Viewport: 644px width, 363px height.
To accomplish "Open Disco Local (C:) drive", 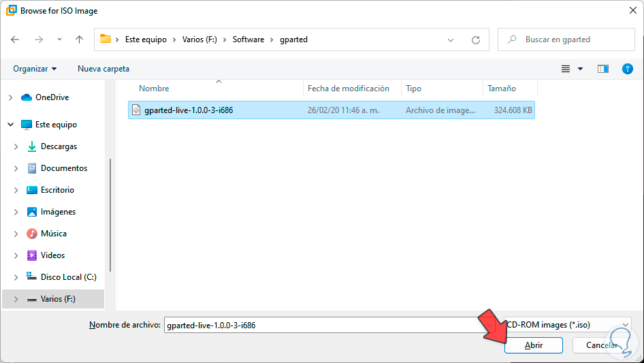I will 68,277.
